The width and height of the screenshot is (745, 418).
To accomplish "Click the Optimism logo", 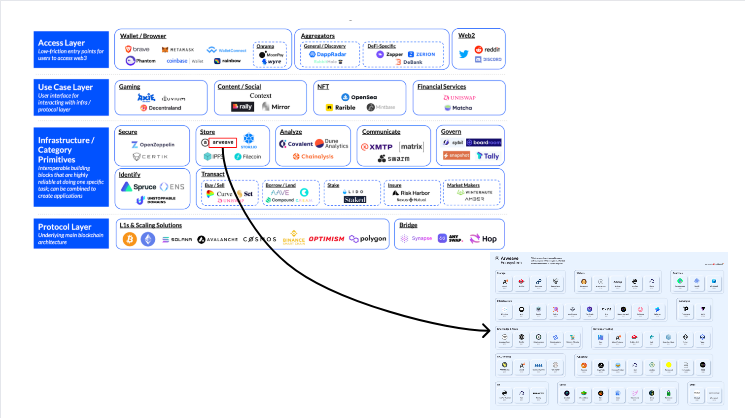I will click(x=326, y=239).
